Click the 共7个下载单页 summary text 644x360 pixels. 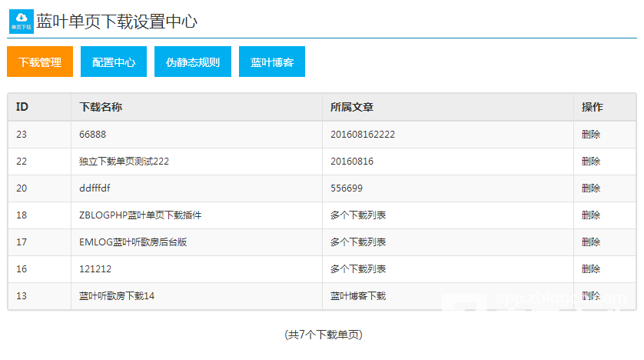click(323, 335)
